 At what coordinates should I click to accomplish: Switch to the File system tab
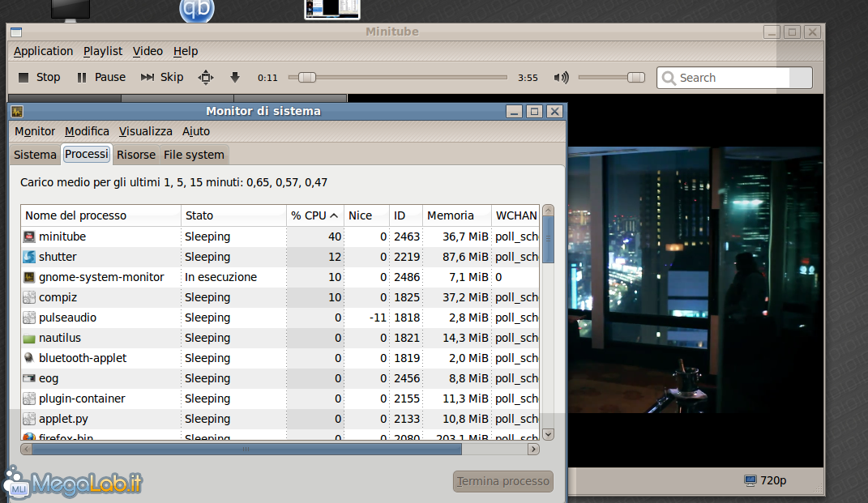point(194,154)
